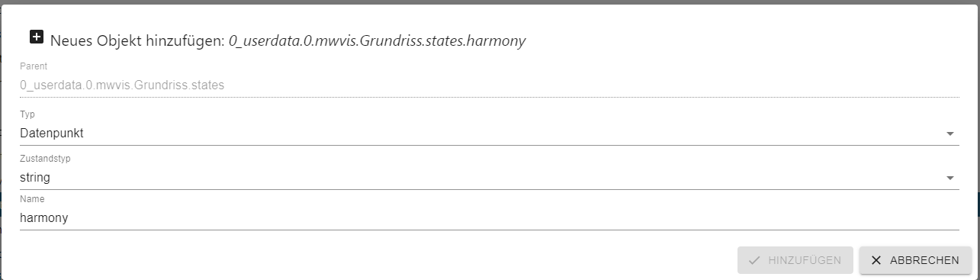Click the checkmark icon on the Hinzufügen button
Viewport: 980px width, 280px height.
point(754,260)
